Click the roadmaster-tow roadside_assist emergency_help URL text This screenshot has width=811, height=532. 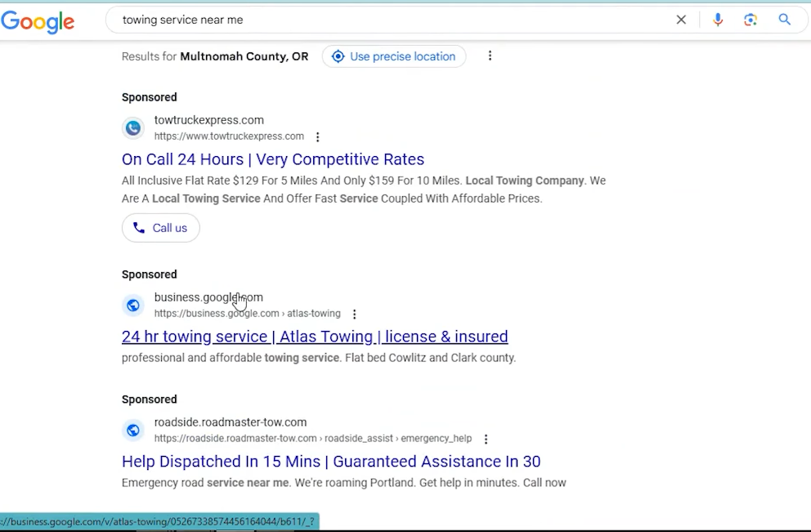pyautogui.click(x=313, y=438)
